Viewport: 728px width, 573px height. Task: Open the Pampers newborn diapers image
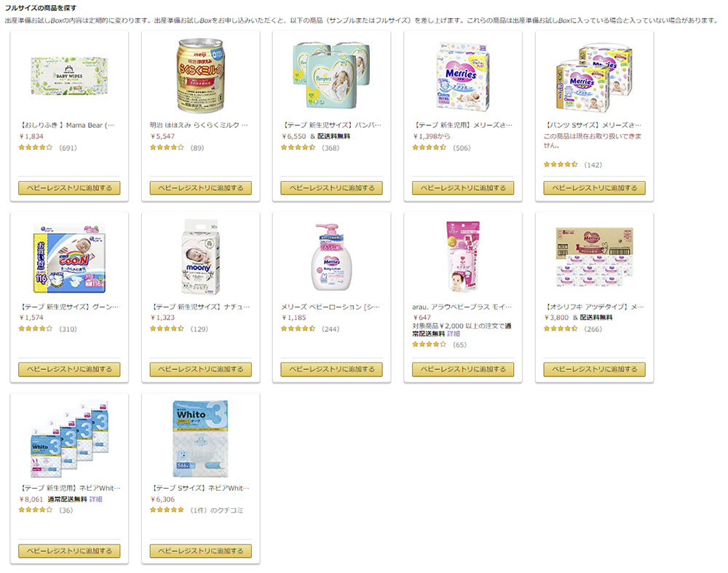[x=331, y=75]
